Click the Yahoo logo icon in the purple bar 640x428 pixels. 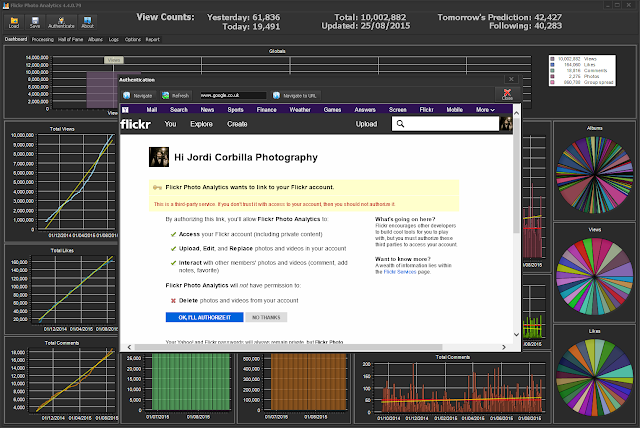125,110
